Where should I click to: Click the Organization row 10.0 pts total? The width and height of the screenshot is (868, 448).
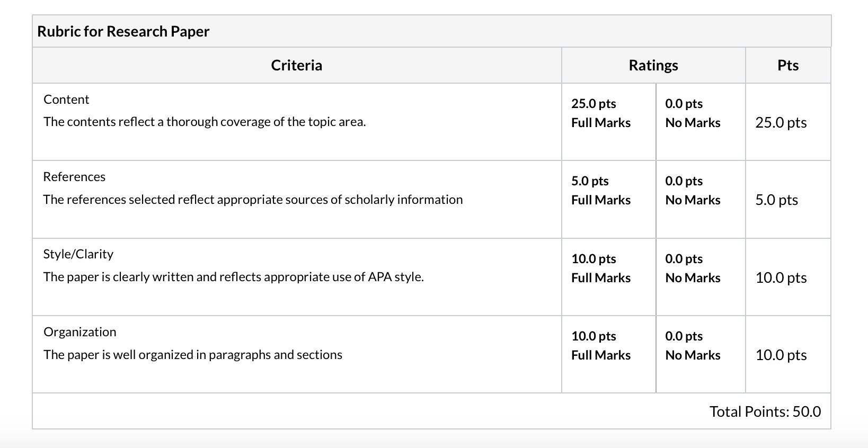tap(781, 355)
